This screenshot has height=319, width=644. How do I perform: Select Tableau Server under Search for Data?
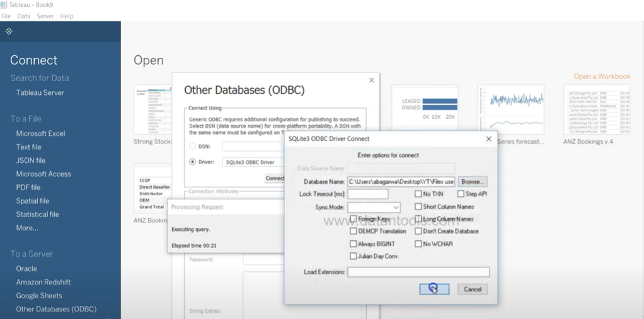40,92
